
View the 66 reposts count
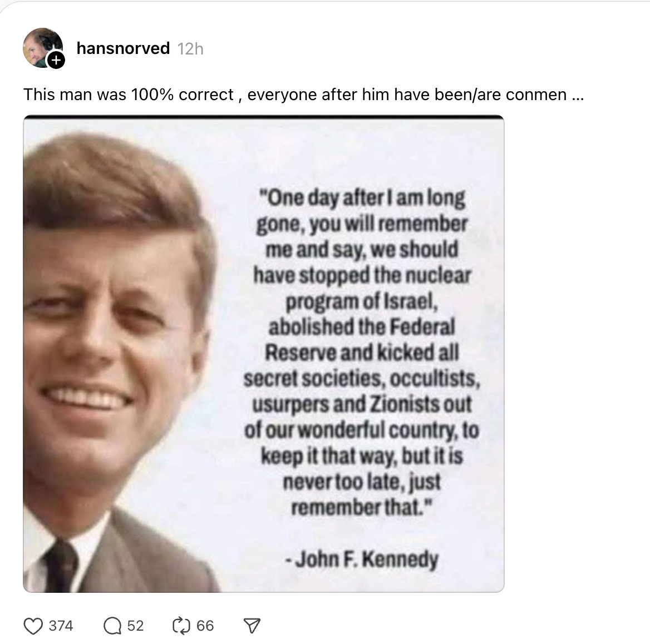[x=205, y=626]
